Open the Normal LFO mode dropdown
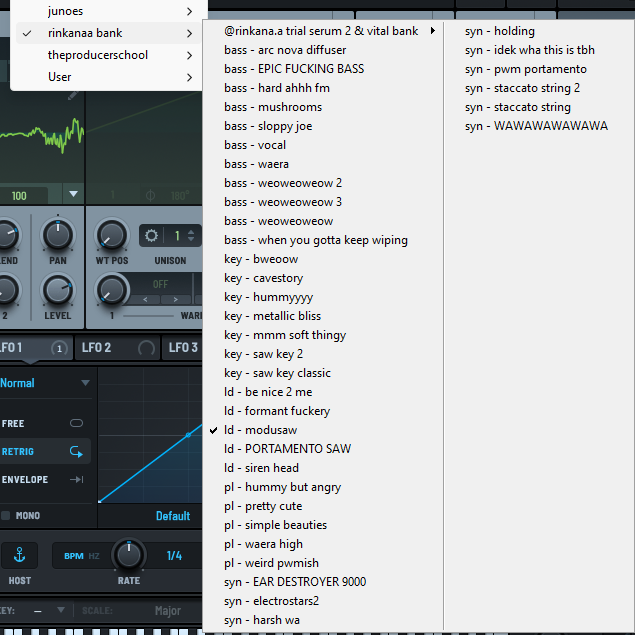Viewport: 635px width, 635px height. pos(45,383)
